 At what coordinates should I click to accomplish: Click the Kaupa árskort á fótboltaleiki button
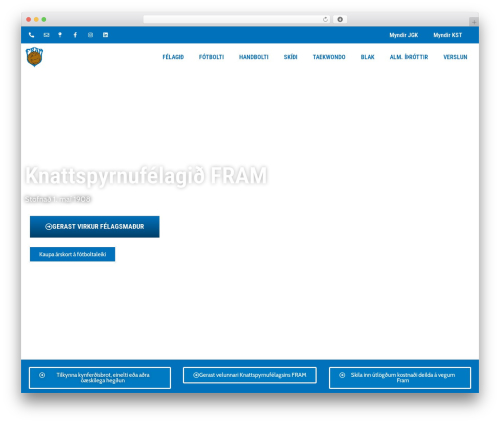click(72, 254)
